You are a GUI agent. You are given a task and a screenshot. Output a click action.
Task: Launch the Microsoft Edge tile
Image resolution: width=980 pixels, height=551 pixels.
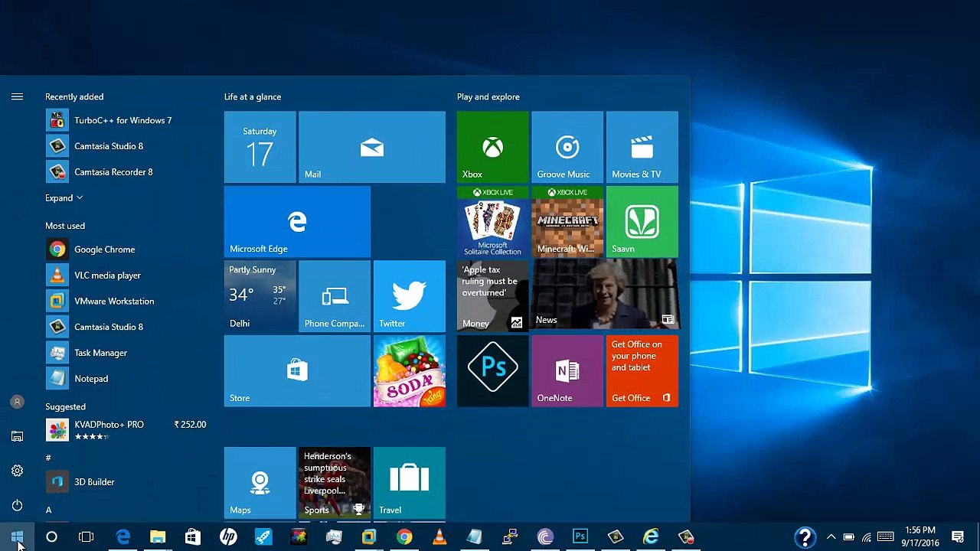pyautogui.click(x=297, y=222)
